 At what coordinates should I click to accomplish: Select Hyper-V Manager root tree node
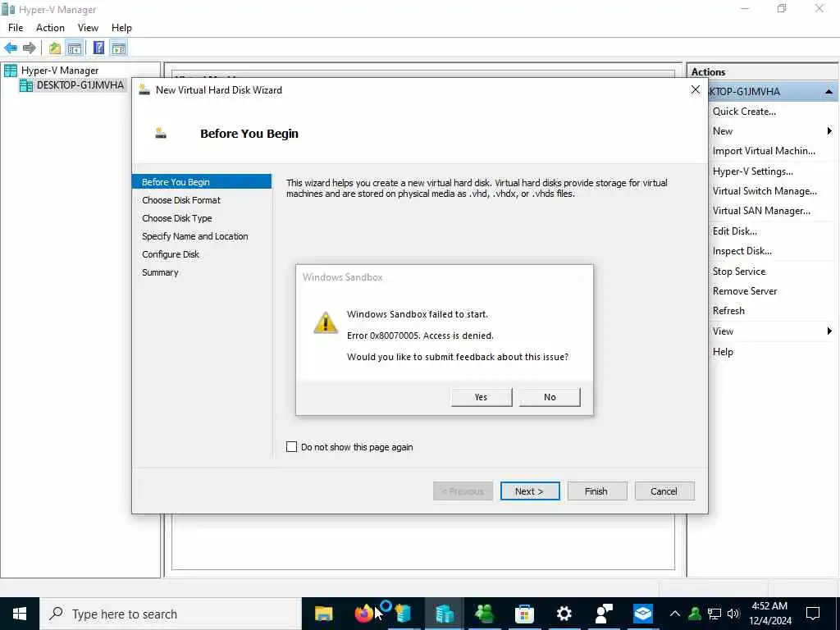(59, 71)
